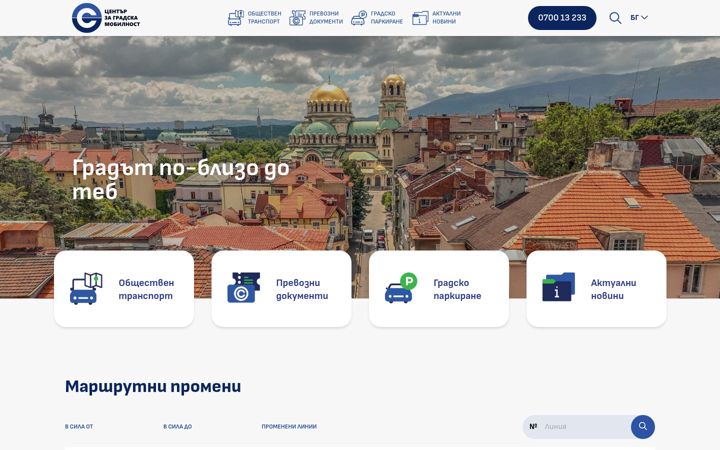The width and height of the screenshot is (720, 450).
Task: Click the Маршрутни промени heading
Action: point(153,387)
